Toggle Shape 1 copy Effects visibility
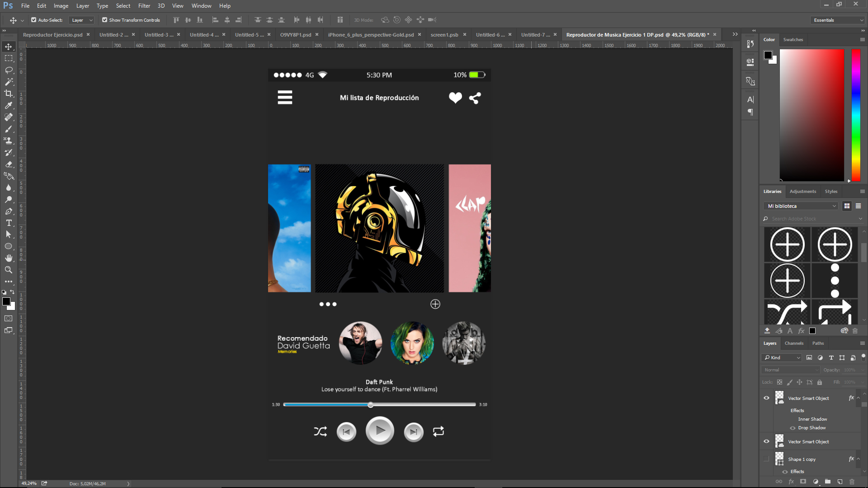 point(785,472)
